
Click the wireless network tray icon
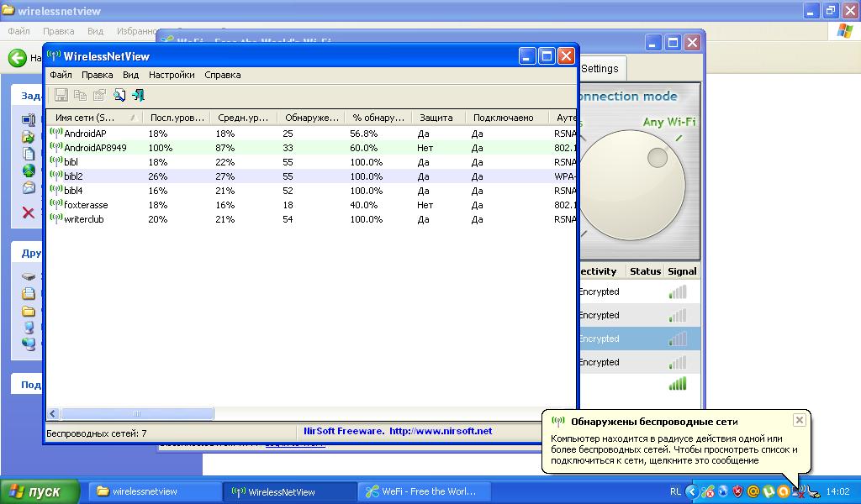799,491
